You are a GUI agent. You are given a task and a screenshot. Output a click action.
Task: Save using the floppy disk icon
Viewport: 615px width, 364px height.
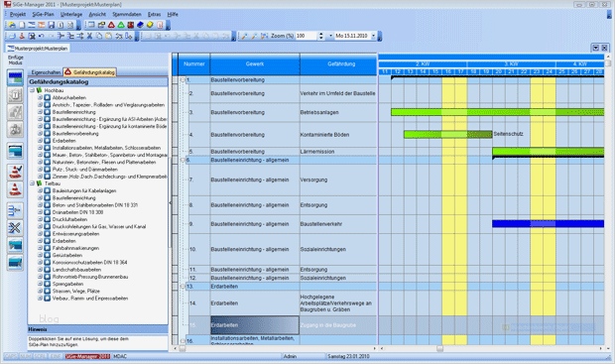[x=51, y=25]
